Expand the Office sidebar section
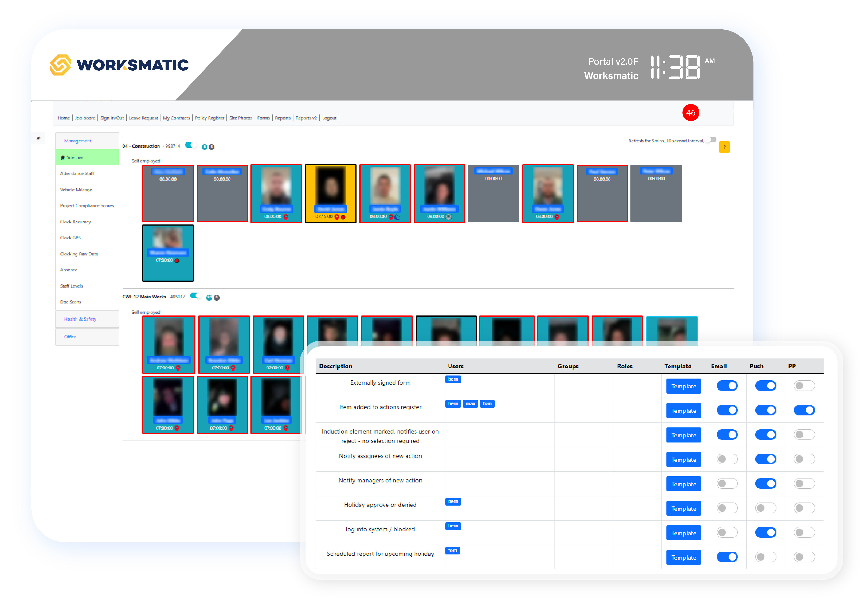The height and width of the screenshot is (610, 868). [70, 337]
